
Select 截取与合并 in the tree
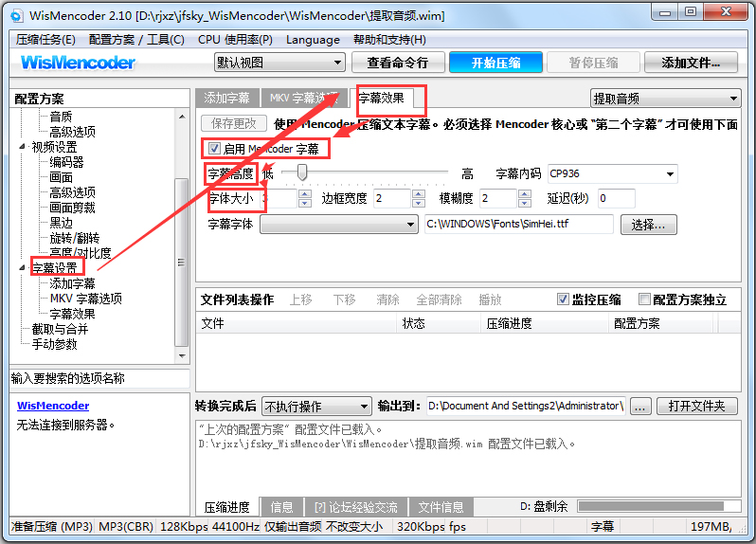pos(61,329)
